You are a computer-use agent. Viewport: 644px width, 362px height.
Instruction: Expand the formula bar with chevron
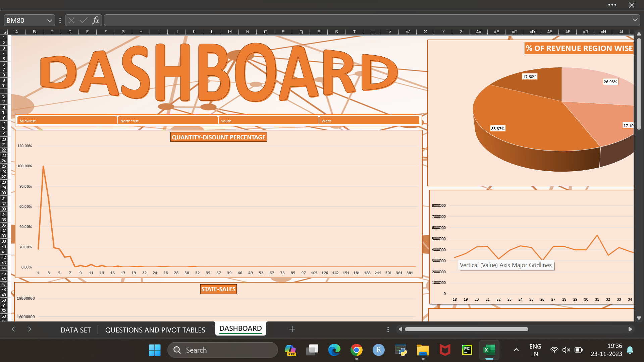point(635,20)
